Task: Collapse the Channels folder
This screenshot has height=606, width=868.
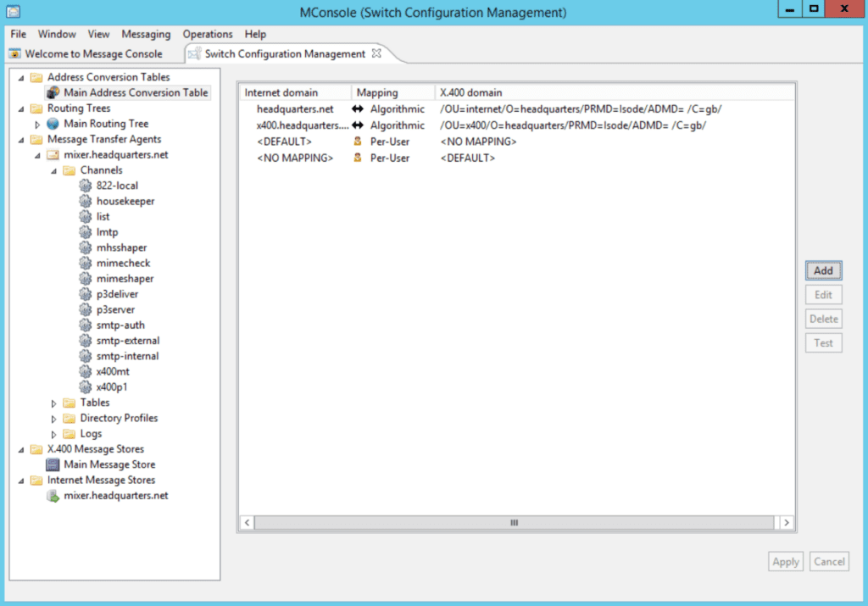Action: click(x=54, y=170)
